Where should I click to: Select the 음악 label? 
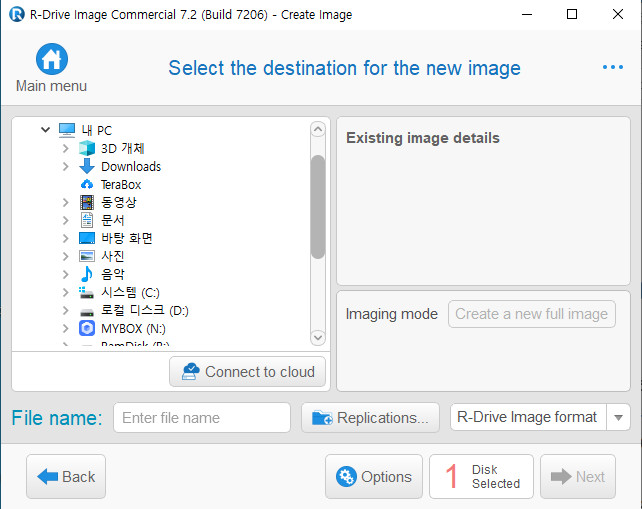point(113,274)
